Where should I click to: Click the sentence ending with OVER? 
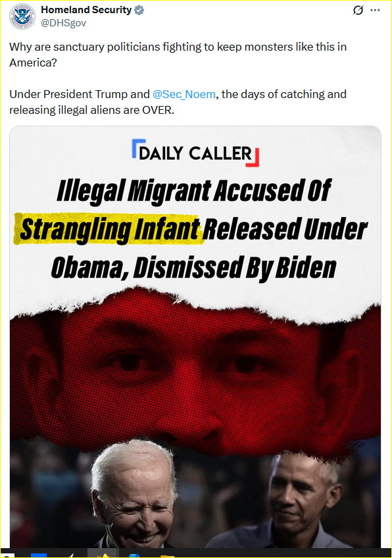(178, 102)
